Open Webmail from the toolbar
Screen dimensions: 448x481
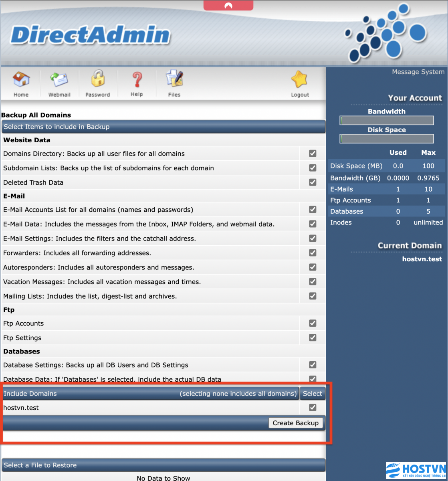point(59,83)
